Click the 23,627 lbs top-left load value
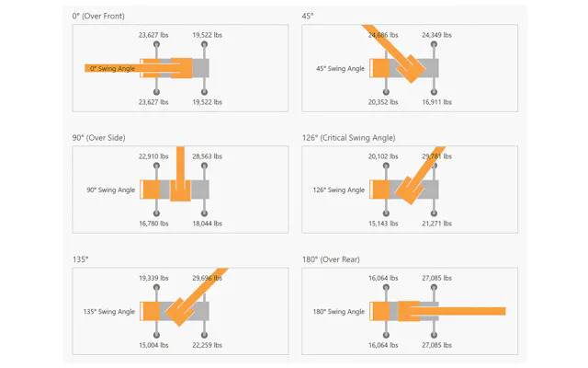 pyautogui.click(x=153, y=35)
